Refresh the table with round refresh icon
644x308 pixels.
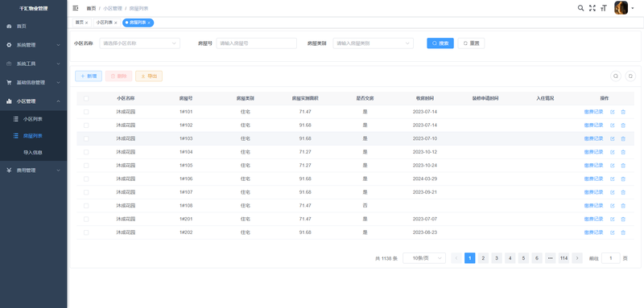coord(630,76)
